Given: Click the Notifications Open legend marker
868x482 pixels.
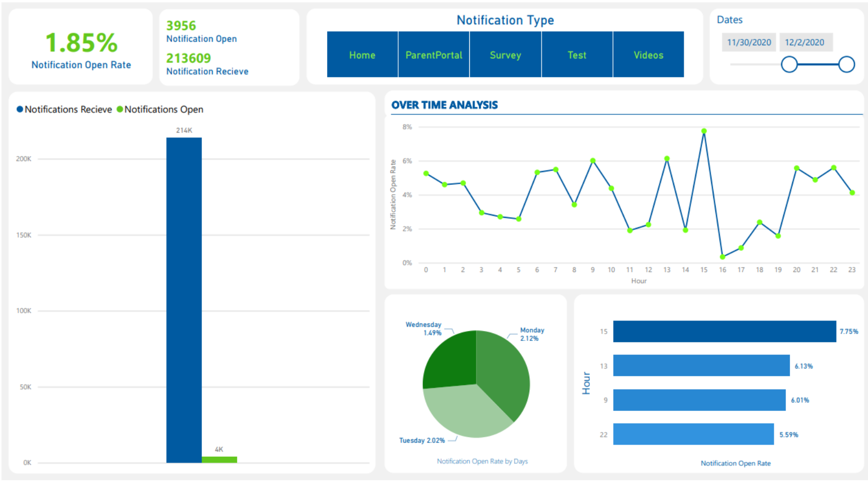Looking at the screenshot, I should (120, 109).
